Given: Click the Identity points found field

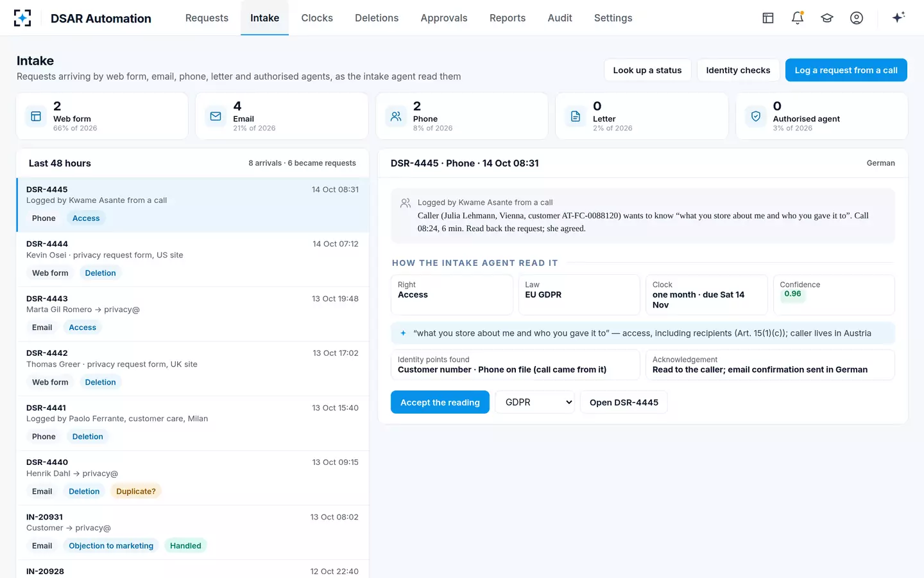Looking at the screenshot, I should click(515, 365).
